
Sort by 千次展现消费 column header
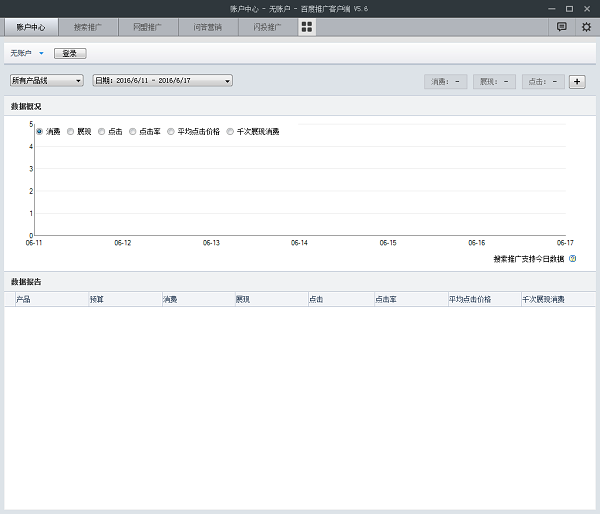tap(558, 299)
